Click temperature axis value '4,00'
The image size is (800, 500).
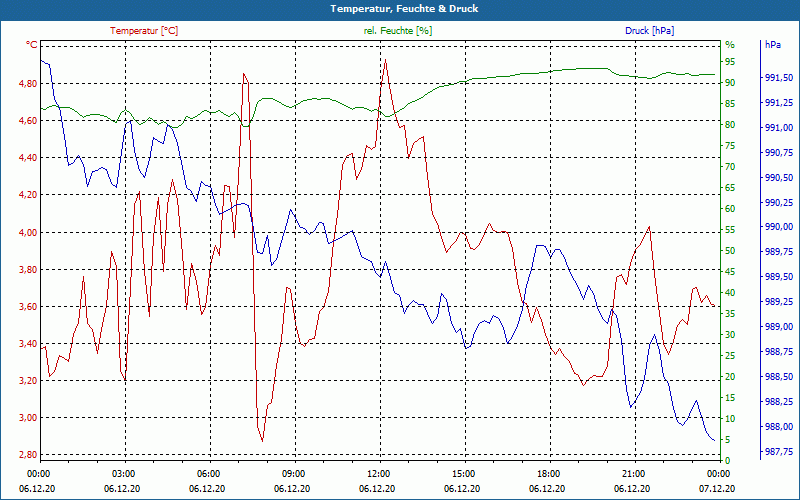[x=28, y=232]
